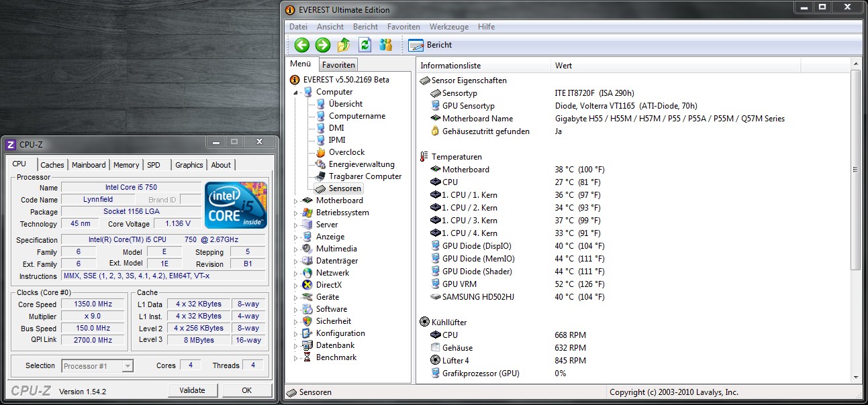Click the Grafikprozessor (GPU) monitor icon
The image size is (868, 405).
[x=436, y=373]
